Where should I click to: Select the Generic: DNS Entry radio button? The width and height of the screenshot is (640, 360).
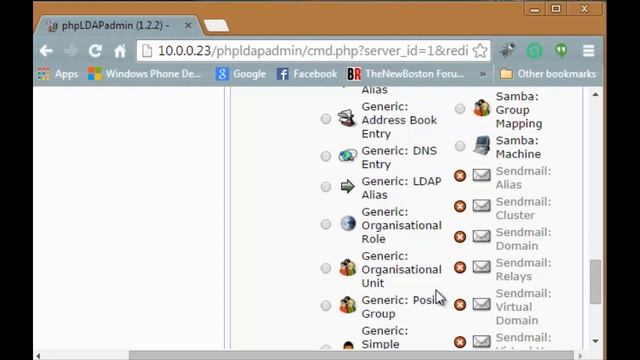coord(326,156)
